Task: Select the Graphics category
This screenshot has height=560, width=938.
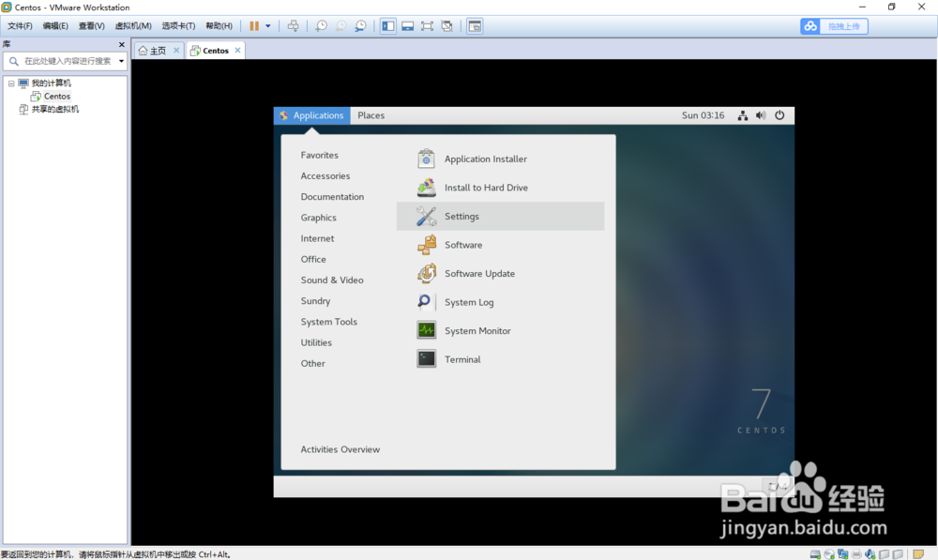Action: (x=318, y=218)
